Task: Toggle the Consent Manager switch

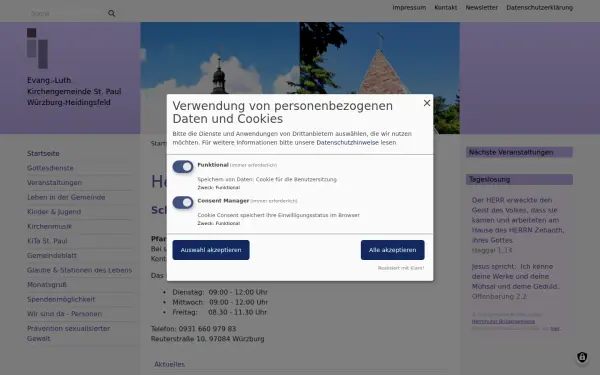Action: tap(183, 202)
